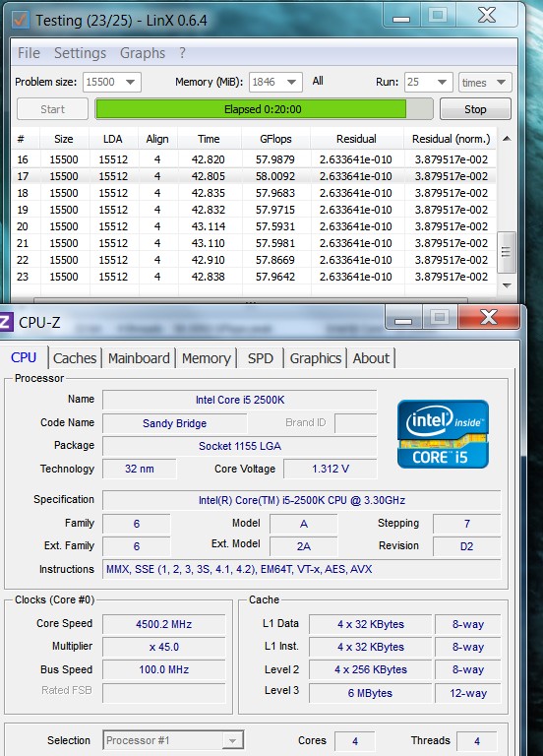Select result row 20 with time 43.114
Screen dimensions: 543x756
click(x=254, y=226)
